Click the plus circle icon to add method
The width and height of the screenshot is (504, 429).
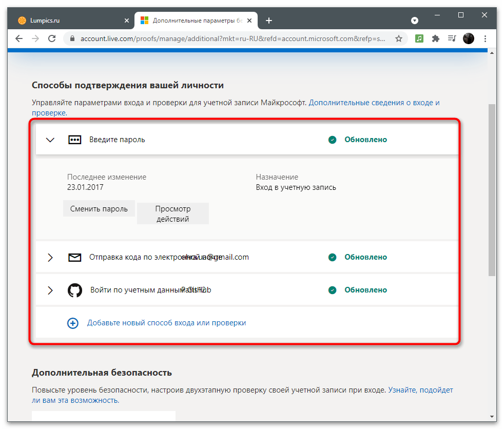tap(73, 323)
